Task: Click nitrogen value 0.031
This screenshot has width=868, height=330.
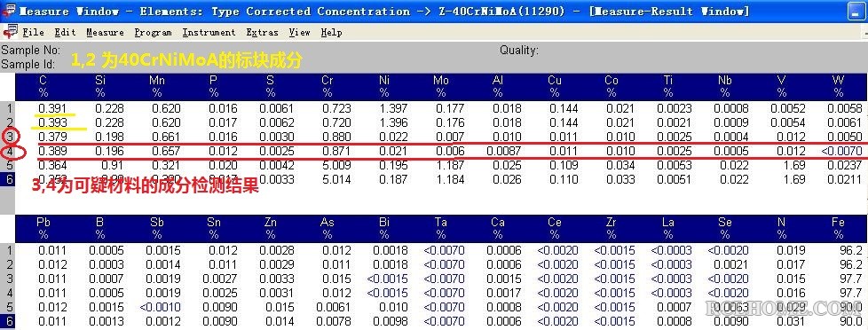Action: [791, 321]
